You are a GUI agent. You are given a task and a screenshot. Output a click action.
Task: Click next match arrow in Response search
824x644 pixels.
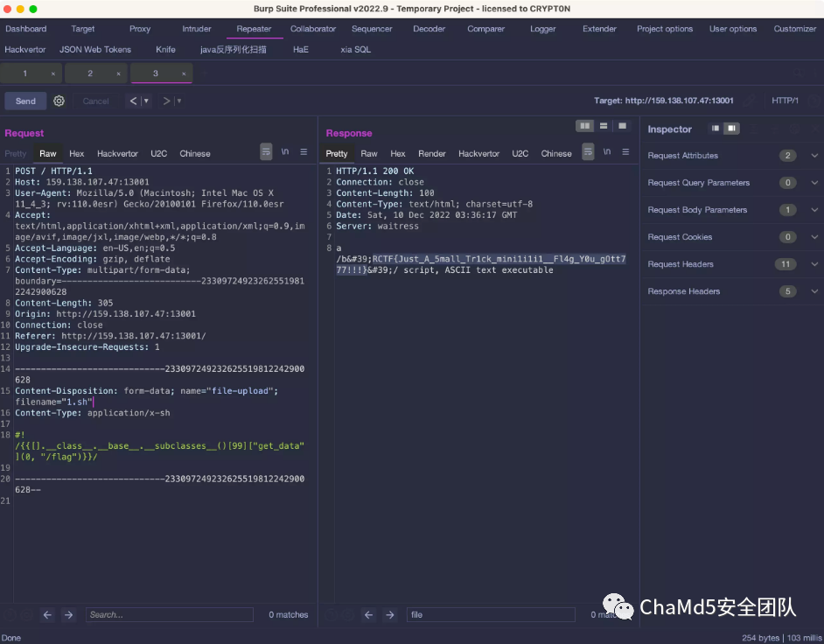point(390,614)
